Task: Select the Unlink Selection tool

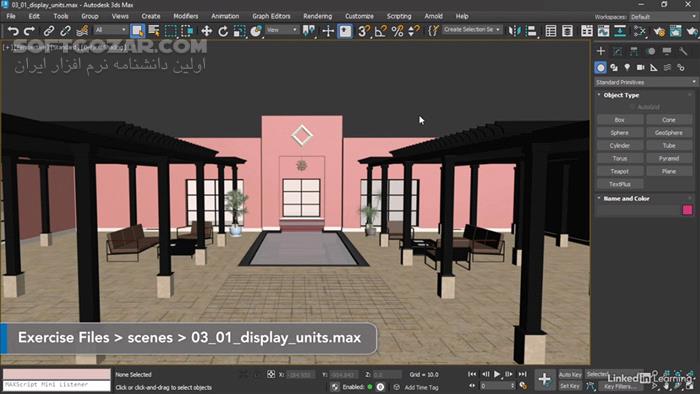Action: click(x=65, y=31)
